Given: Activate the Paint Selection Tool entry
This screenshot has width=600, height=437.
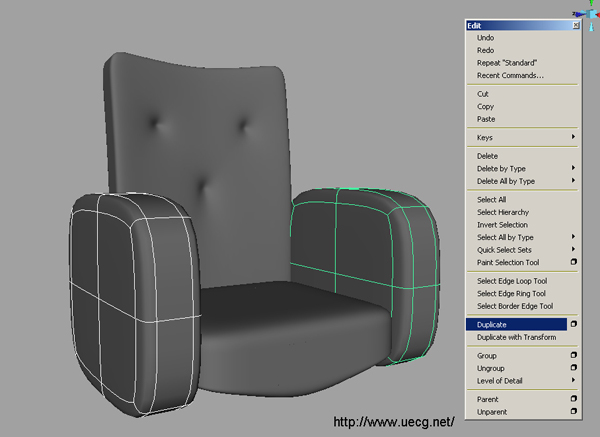Looking at the screenshot, I should pyautogui.click(x=508, y=263).
